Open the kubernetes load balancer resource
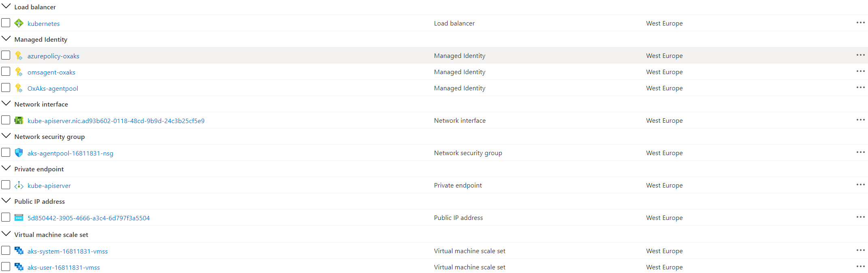Screen dimensions: 868x273 click(x=43, y=23)
